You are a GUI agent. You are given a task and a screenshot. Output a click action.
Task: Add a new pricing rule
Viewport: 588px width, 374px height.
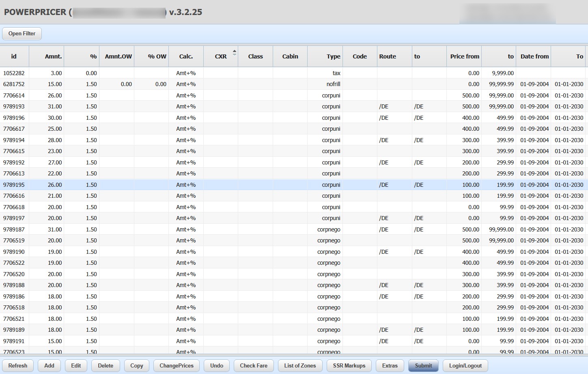49,365
